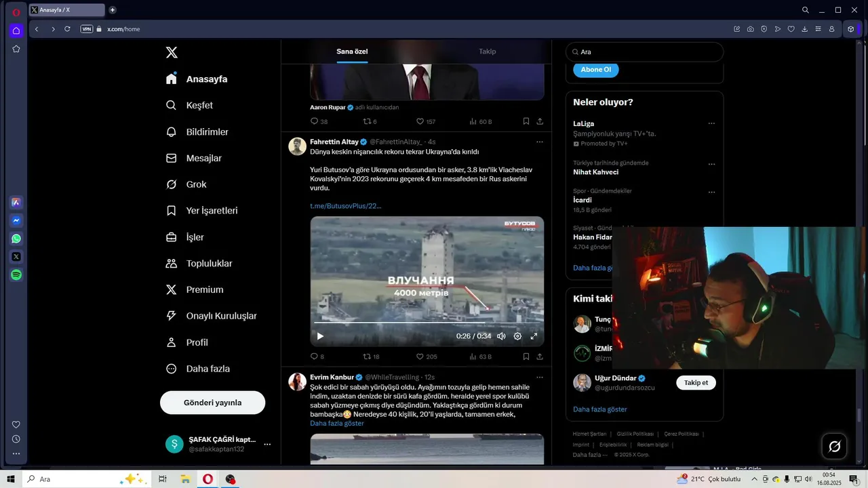Mute the video volume
Screen dimensions: 868x488
(x=501, y=336)
